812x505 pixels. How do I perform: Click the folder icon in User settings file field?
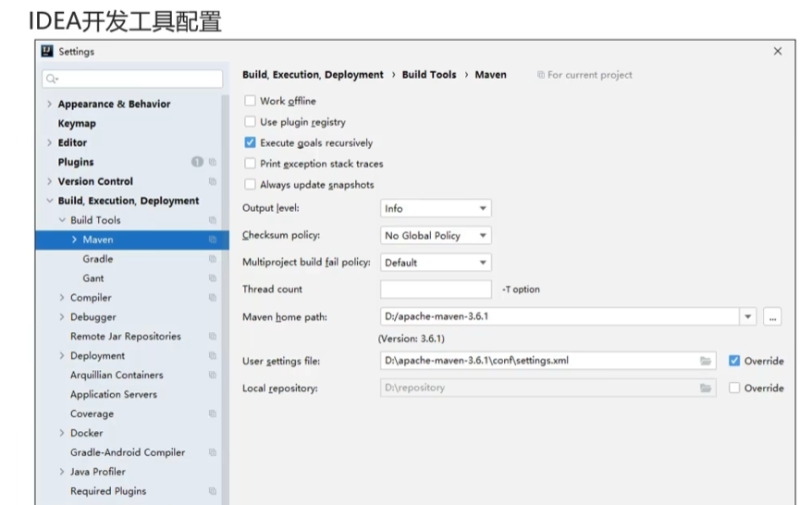pos(706,361)
